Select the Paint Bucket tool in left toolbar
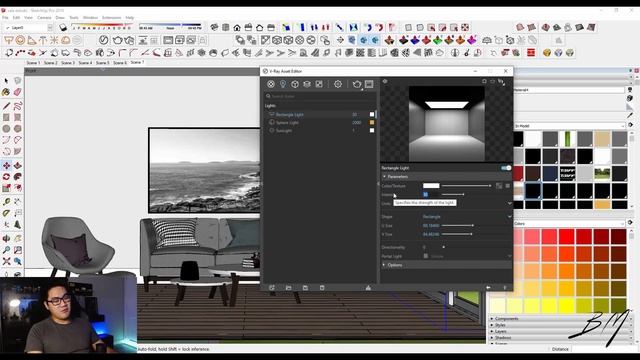640x360 pixels. [x=6, y=92]
